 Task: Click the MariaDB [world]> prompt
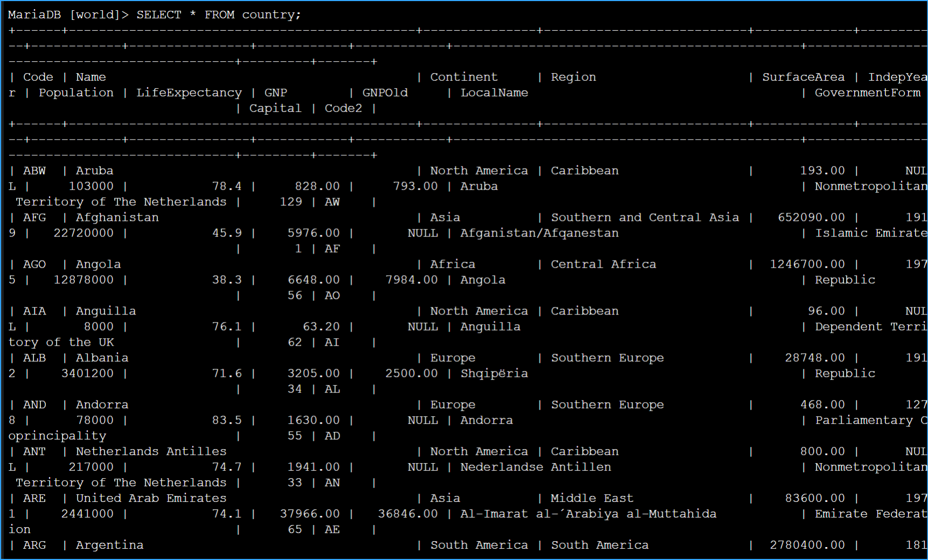coord(68,15)
